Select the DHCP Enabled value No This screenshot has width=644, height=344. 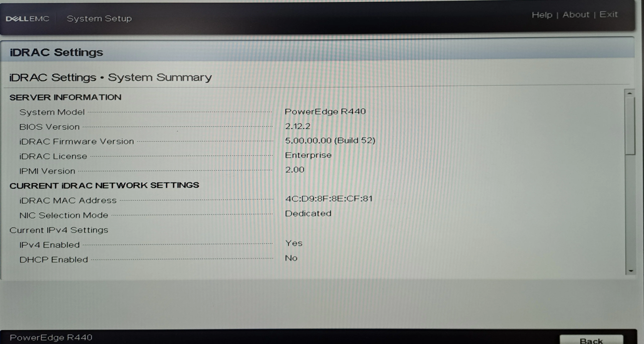point(291,258)
